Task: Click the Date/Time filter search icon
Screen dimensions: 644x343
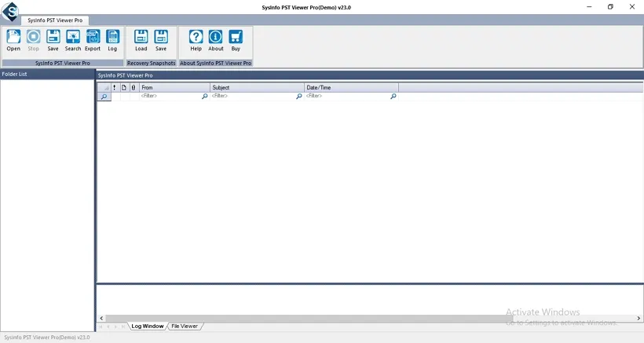Action: tap(393, 96)
